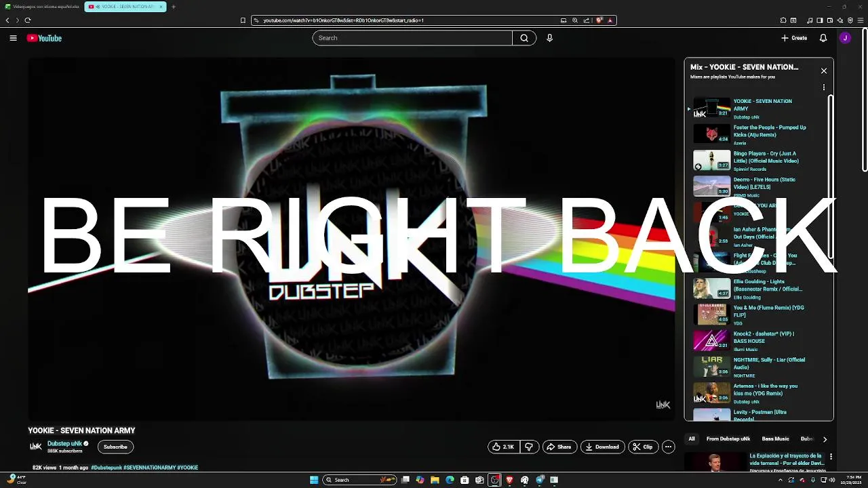Viewport: 868px width, 488px height.
Task: Open browser extensions puzzle icon
Action: point(783,20)
